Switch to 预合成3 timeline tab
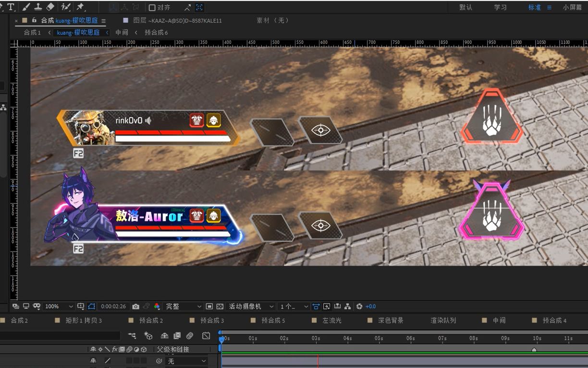 pos(212,320)
